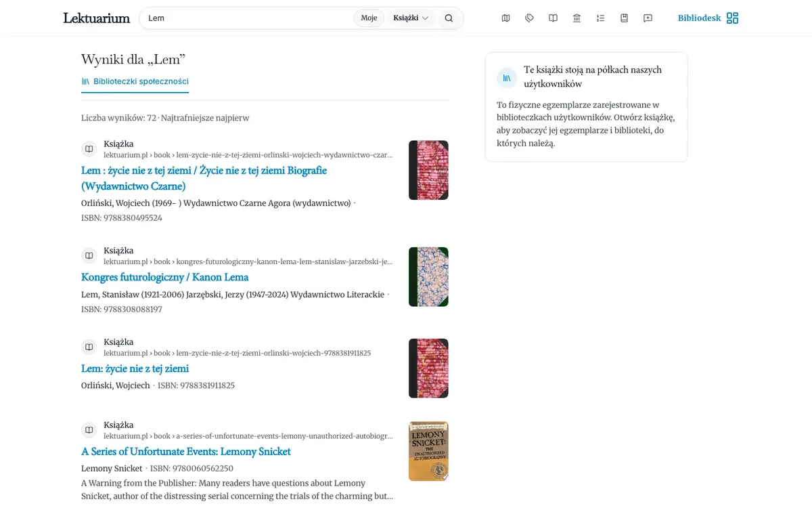
Task: Click the cover thumbnail of the Wydawnictwo Czarne result
Action: pyautogui.click(x=428, y=170)
